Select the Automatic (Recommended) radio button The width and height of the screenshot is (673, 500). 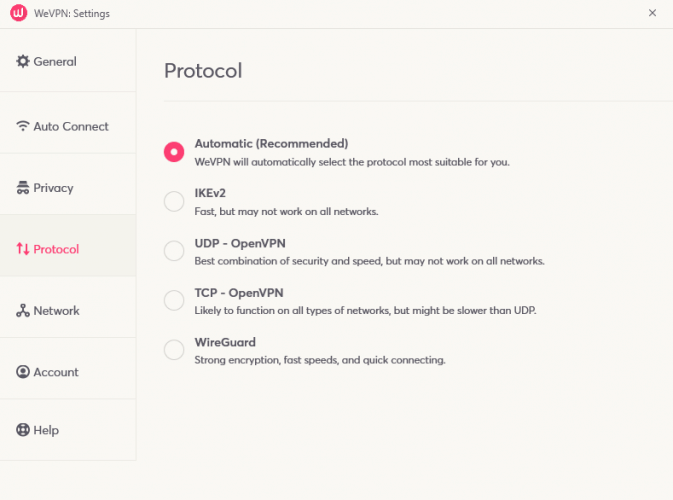tap(174, 152)
